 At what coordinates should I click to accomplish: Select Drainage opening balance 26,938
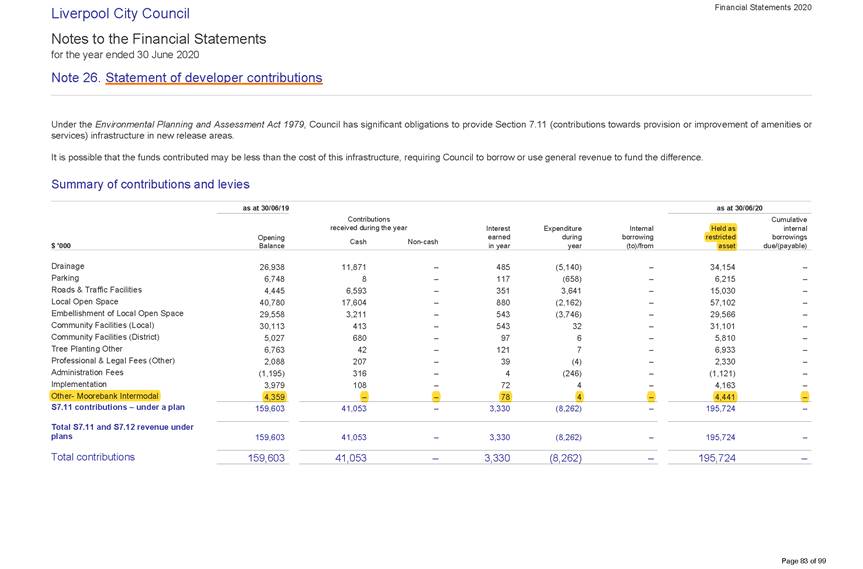click(272, 267)
